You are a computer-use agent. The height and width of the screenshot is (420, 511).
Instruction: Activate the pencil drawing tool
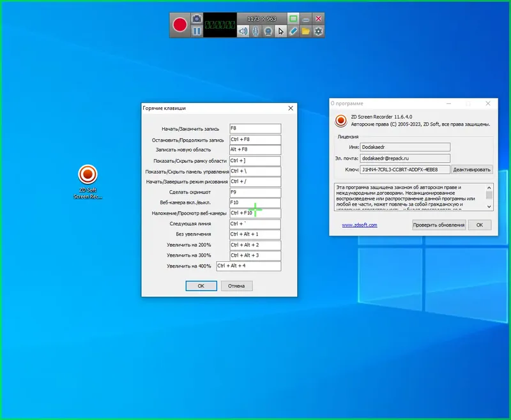tap(293, 32)
